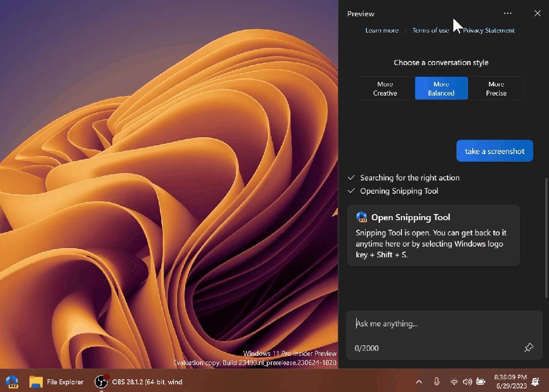The image size is (549, 392).
Task: Click the pin icon in the chat box
Action: [529, 348]
